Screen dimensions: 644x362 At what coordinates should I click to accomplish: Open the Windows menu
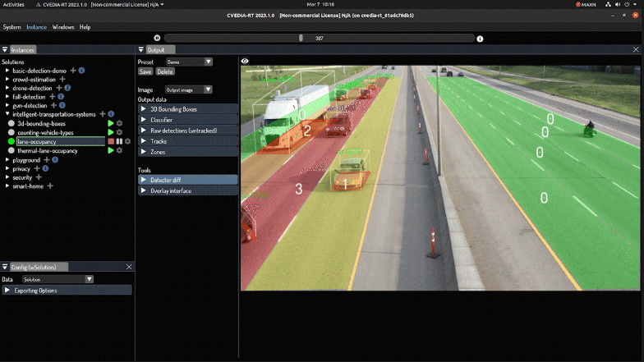point(63,27)
